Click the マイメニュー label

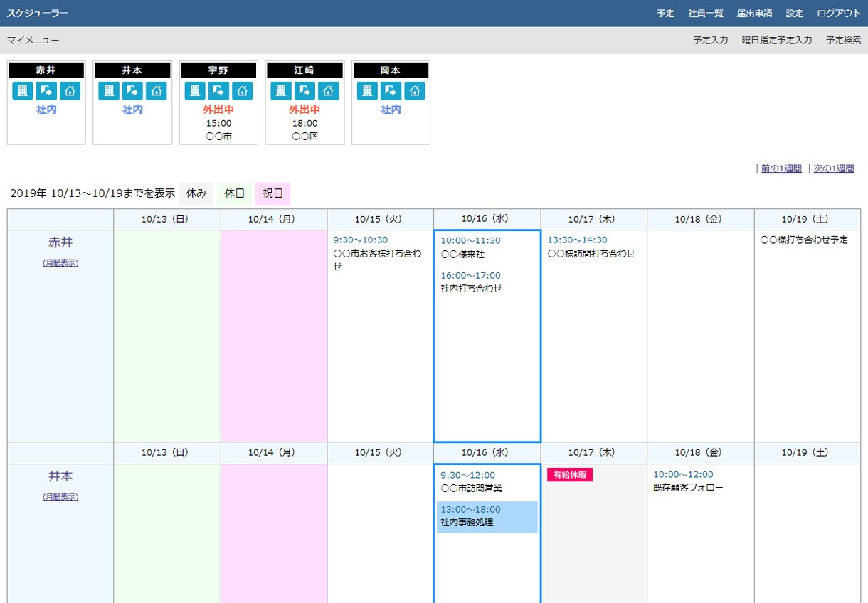pyautogui.click(x=33, y=41)
